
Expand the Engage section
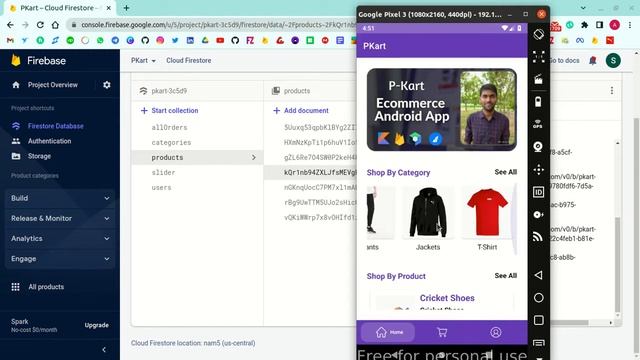click(x=60, y=259)
